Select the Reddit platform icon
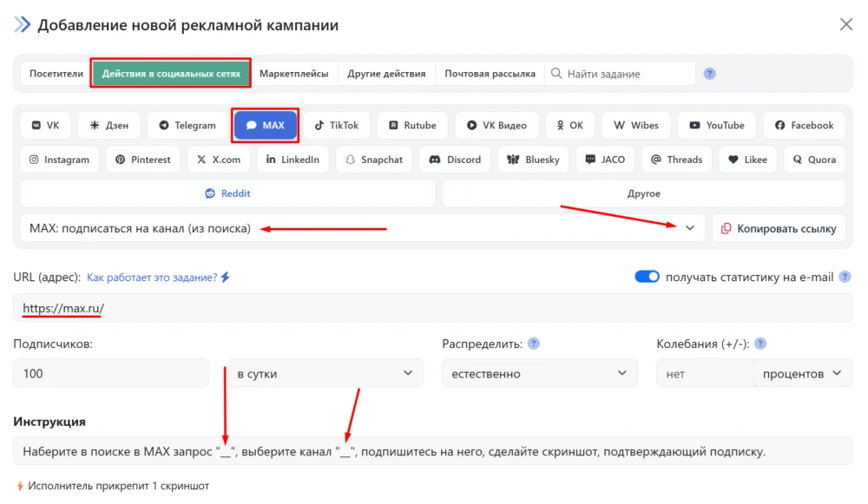Screen dimensions: 868x504 227,193
